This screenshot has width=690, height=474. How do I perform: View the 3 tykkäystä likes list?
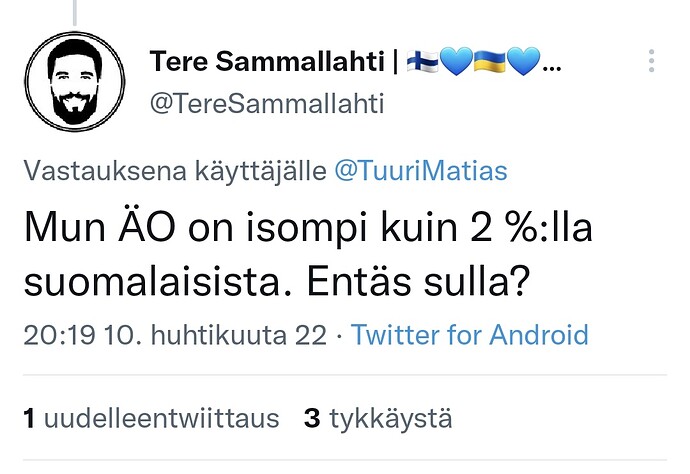pos(378,419)
